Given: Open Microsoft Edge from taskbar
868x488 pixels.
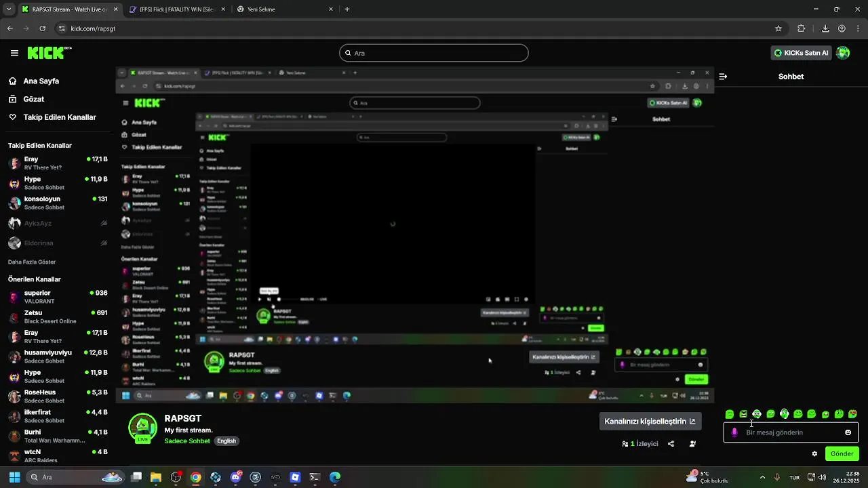Looking at the screenshot, I should pos(335,477).
